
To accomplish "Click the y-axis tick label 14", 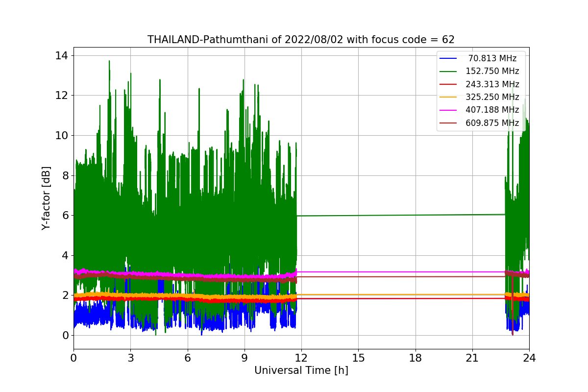I will tap(62, 55).
